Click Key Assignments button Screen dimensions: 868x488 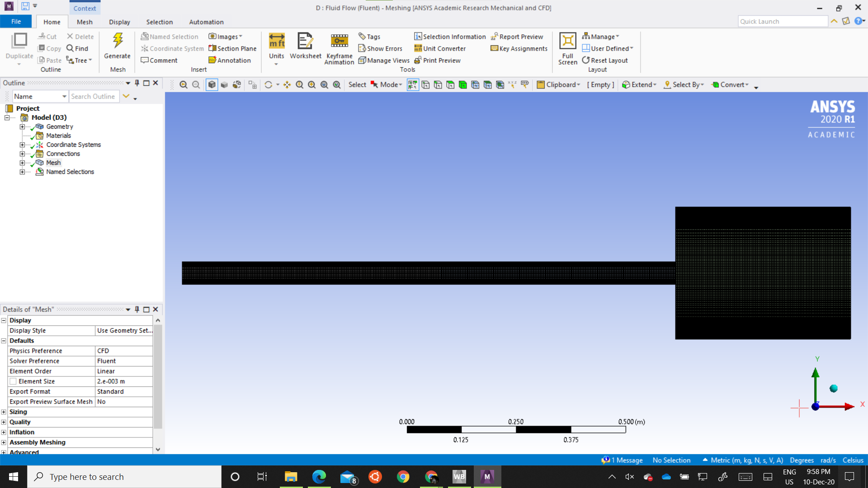519,48
